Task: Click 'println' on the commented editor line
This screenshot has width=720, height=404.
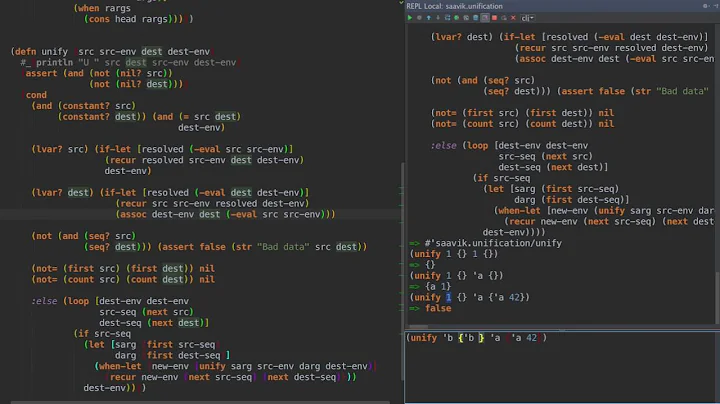Action: click(55, 62)
